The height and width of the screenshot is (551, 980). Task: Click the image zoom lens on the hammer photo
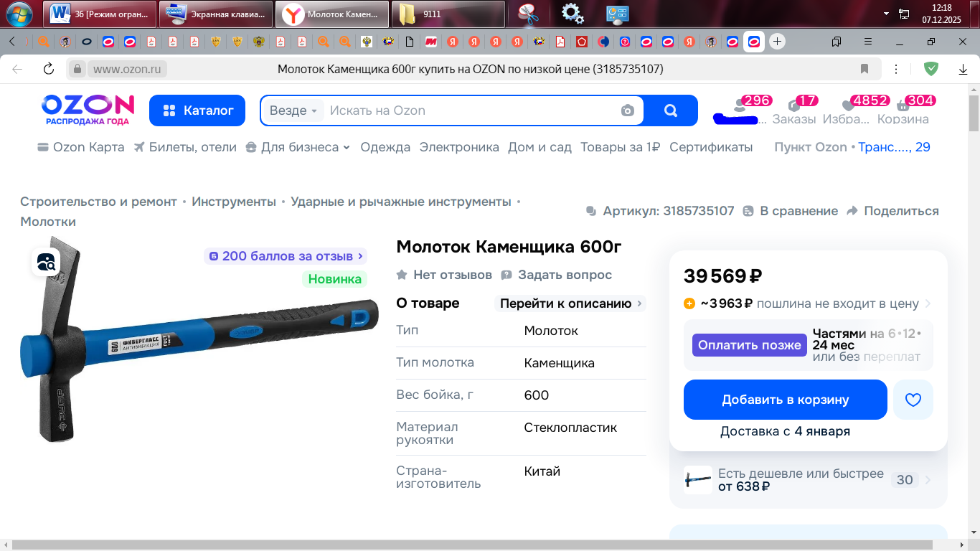coord(45,263)
